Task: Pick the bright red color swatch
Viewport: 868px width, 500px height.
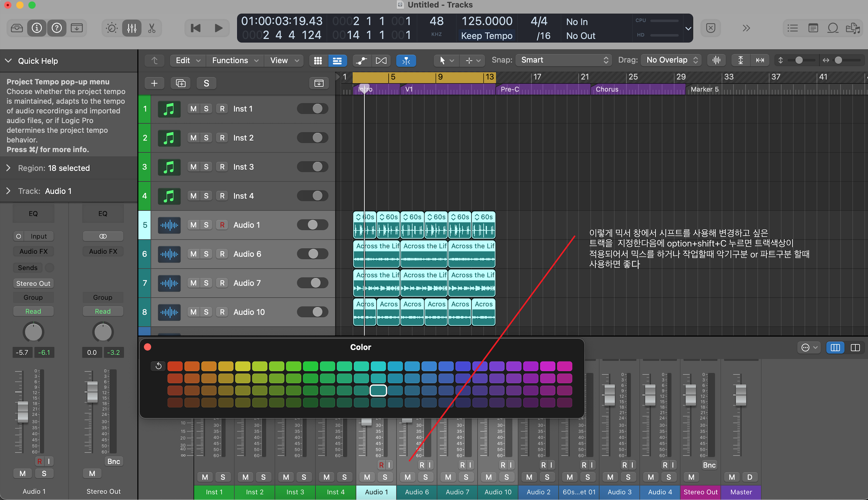Action: point(175,366)
